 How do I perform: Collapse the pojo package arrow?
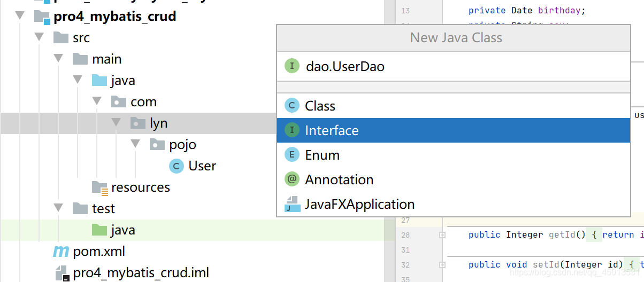[135, 145]
